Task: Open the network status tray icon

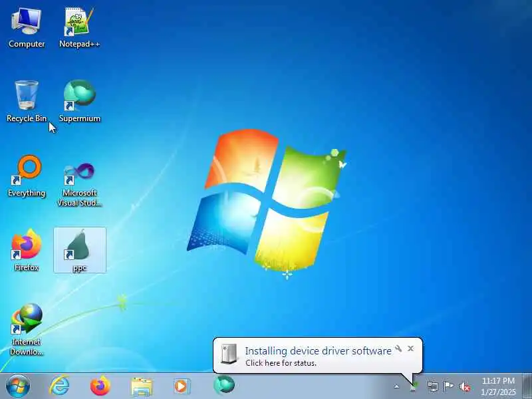Action: pos(433,386)
